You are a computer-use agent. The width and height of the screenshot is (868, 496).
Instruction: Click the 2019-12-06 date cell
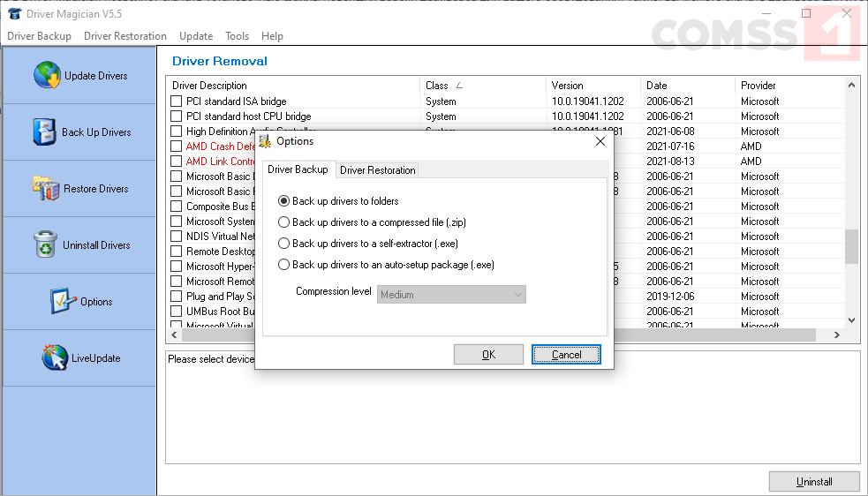point(670,297)
